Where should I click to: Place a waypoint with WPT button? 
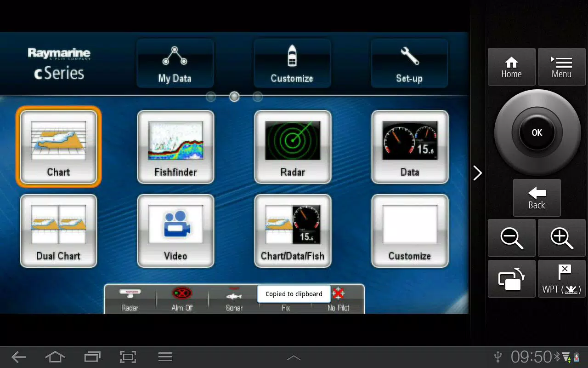pos(561,279)
